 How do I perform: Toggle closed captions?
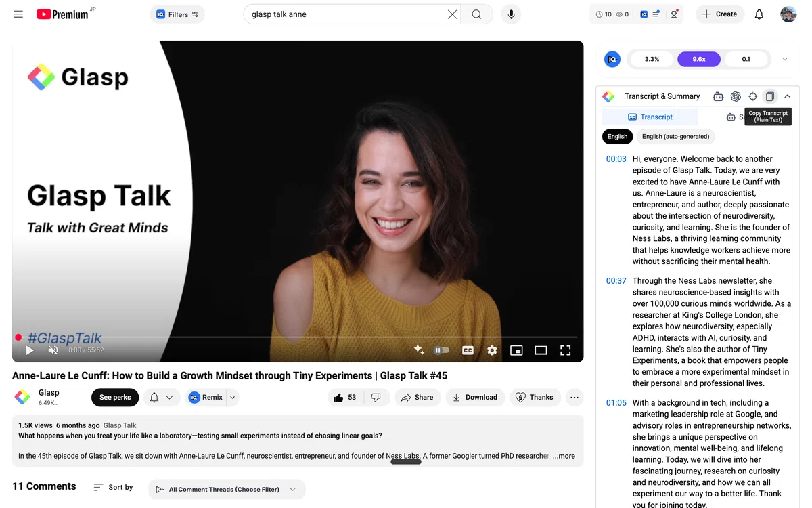point(468,350)
